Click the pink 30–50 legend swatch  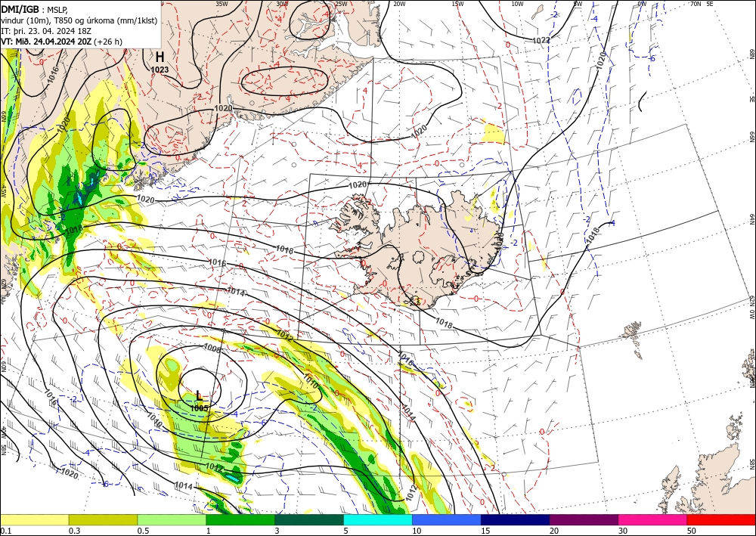point(653,519)
